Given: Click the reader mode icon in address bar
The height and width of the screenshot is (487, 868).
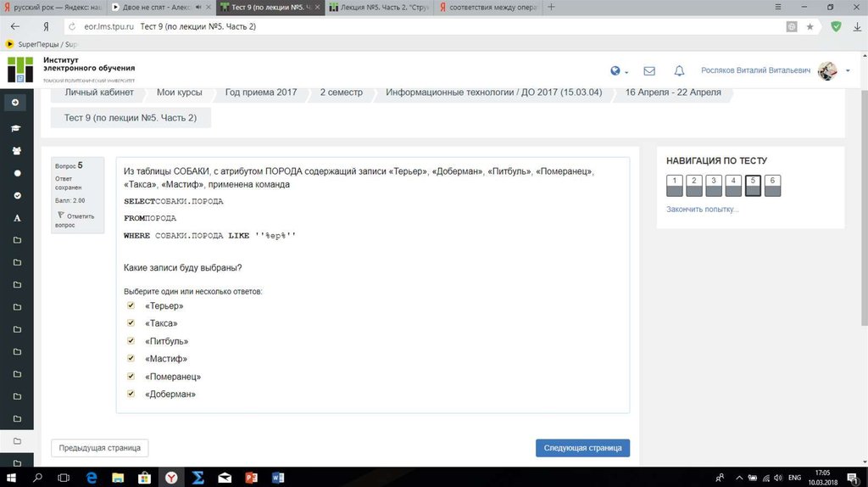Looking at the screenshot, I should tap(792, 26).
